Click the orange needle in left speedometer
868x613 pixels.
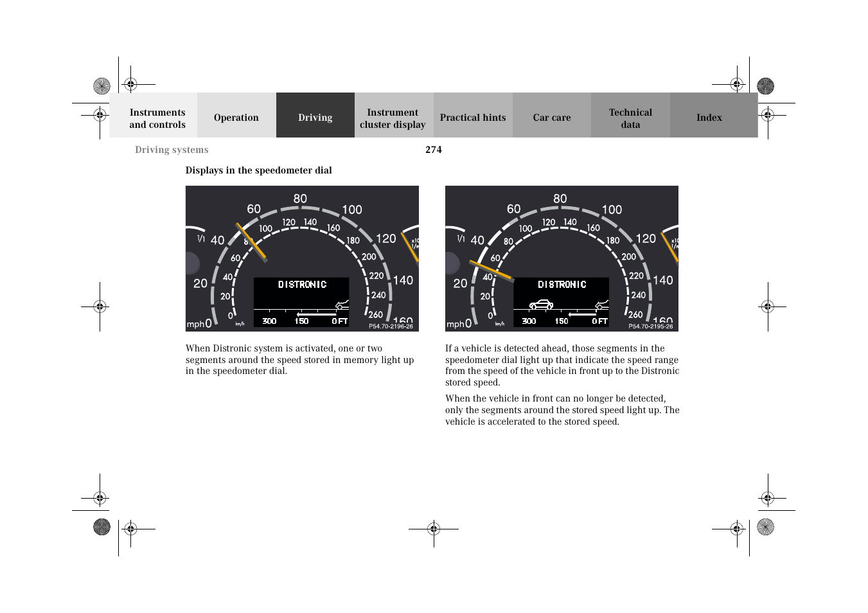point(251,242)
